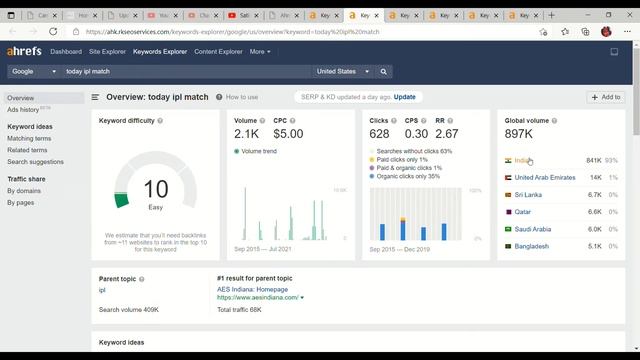
Task: Open Related terms in the sidebar
Action: pyautogui.click(x=27, y=150)
